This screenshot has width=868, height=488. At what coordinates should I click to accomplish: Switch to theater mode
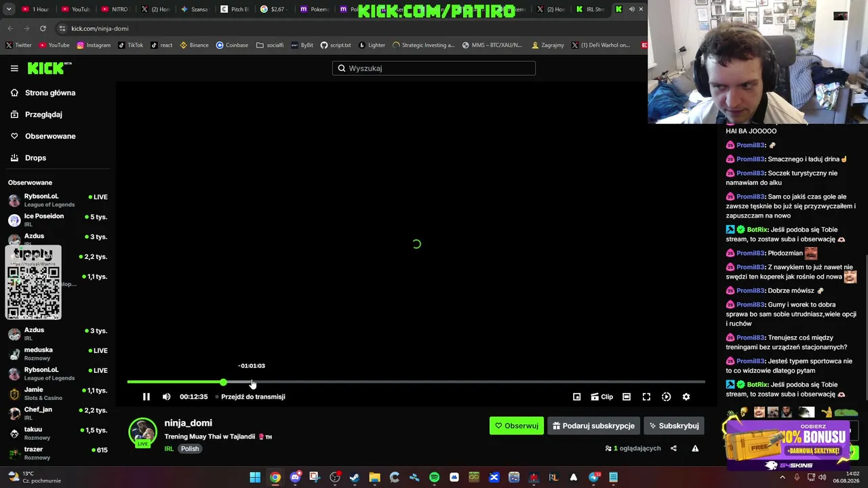627,397
